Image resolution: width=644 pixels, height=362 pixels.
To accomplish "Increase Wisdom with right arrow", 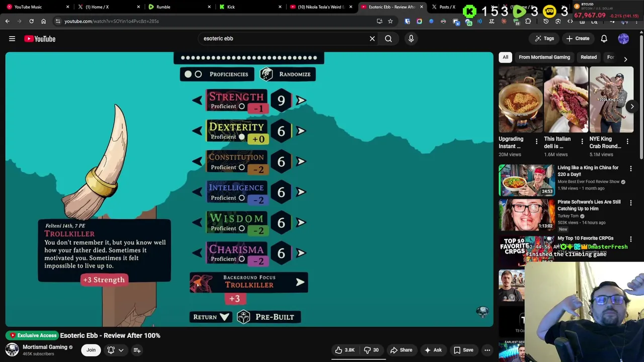I will (301, 223).
